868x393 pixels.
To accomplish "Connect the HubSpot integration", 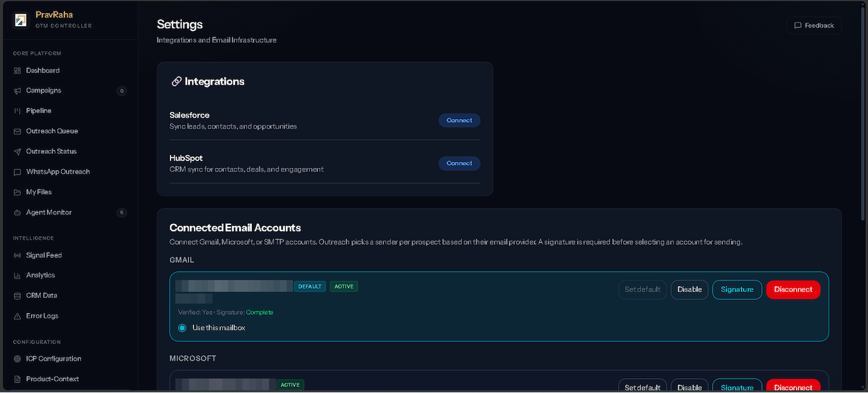I will coord(459,164).
